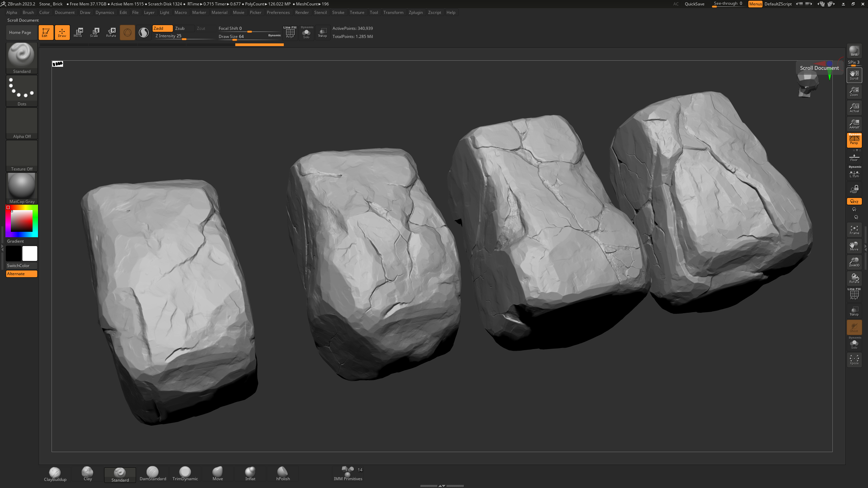The image size is (868, 488).
Task: Click the BPR render icon
Action: coord(854,51)
